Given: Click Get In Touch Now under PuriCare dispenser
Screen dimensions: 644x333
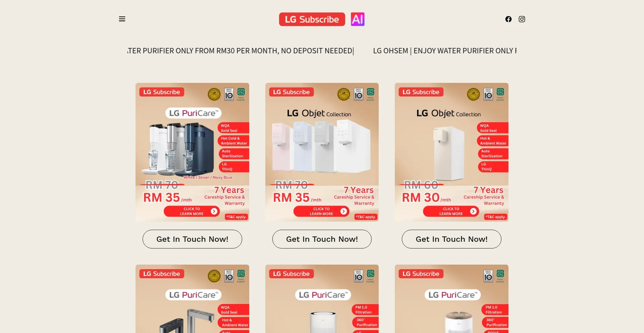Looking at the screenshot, I should pos(192,239).
